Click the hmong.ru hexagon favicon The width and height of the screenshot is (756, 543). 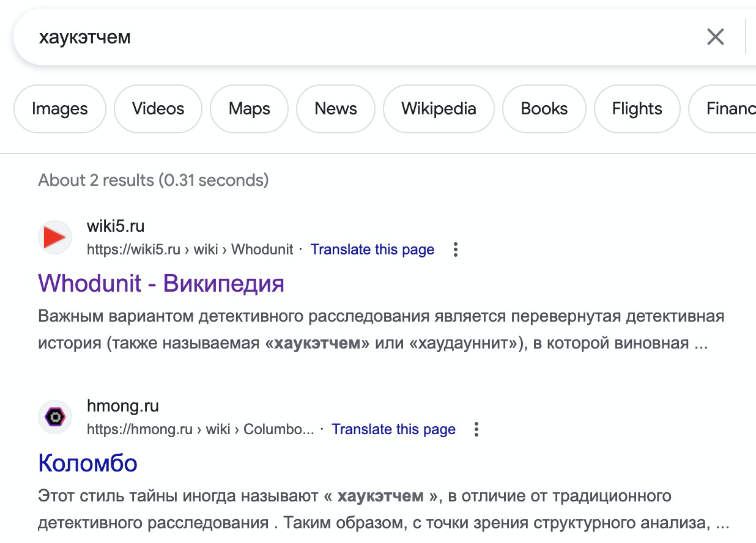pyautogui.click(x=55, y=417)
